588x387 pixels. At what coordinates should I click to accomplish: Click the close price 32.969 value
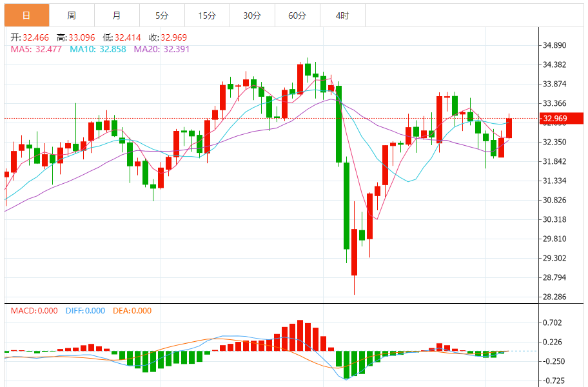click(x=173, y=37)
